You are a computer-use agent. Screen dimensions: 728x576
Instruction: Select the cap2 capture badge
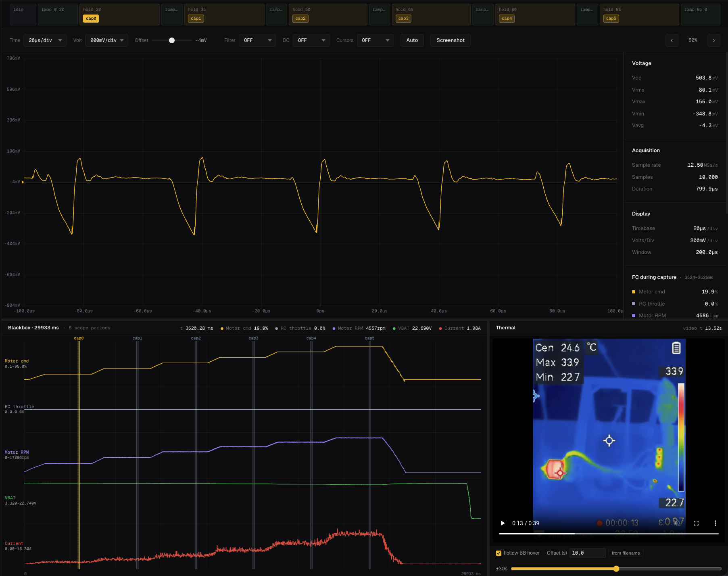point(300,19)
